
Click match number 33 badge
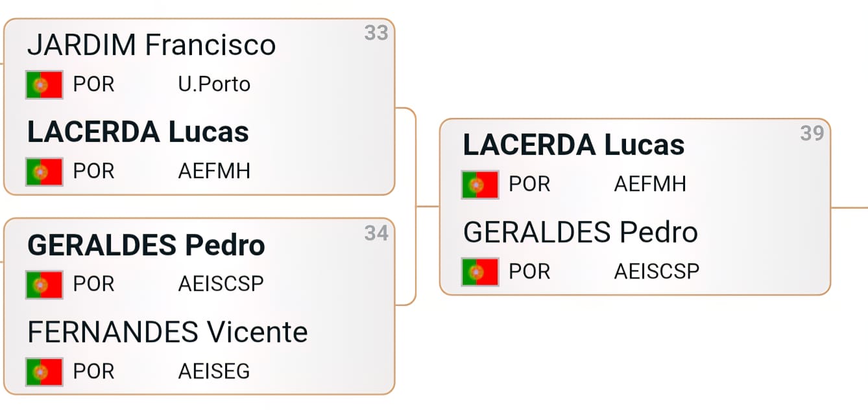[x=376, y=33]
